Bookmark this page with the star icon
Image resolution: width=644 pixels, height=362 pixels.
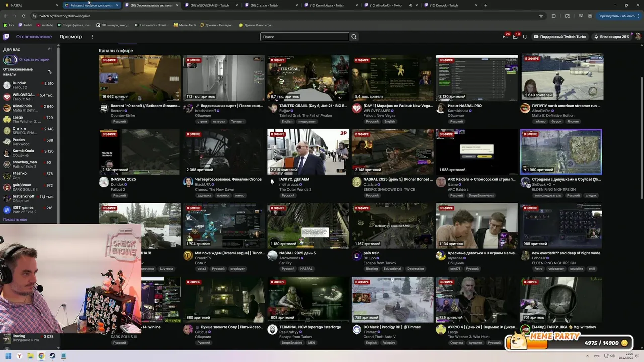541,16
